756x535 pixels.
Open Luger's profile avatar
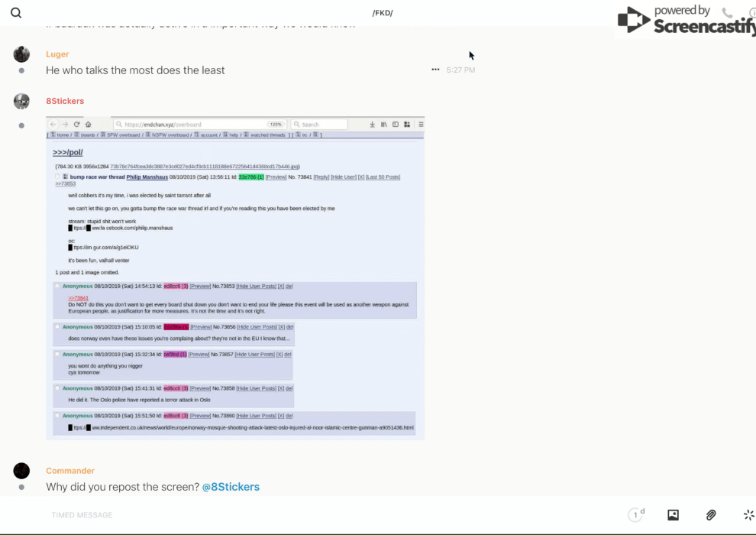(21, 54)
